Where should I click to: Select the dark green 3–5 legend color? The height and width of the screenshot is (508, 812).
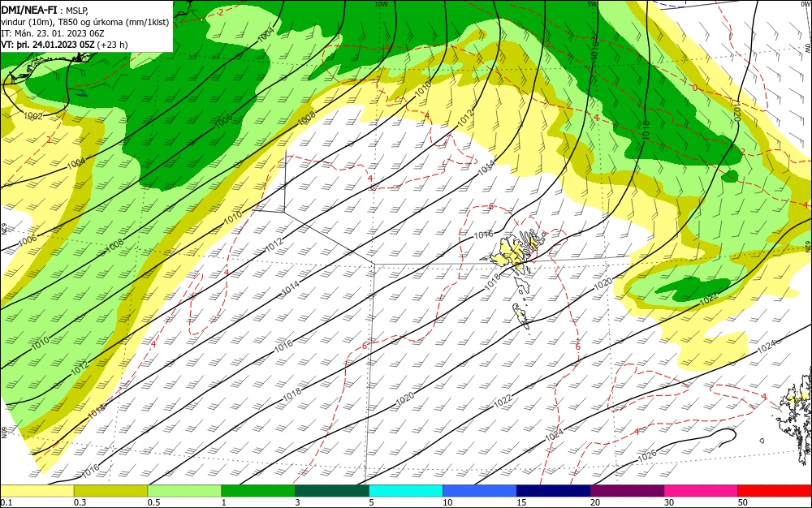[332, 490]
